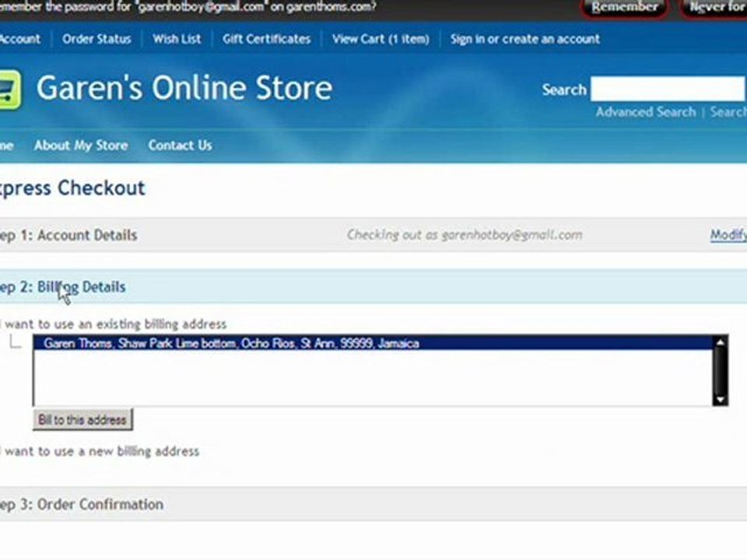
Task: Select the Garen Thoms Jamaica billing address
Action: pos(373,343)
